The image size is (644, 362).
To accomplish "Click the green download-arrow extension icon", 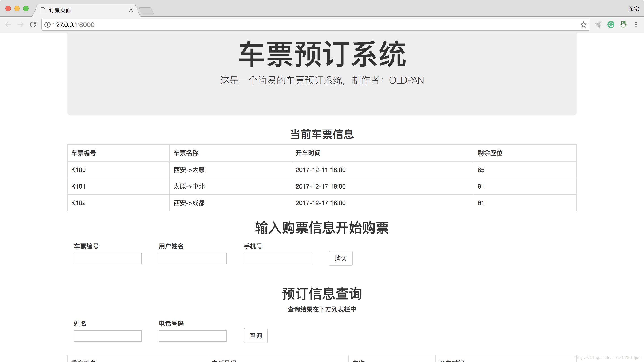I will [623, 25].
